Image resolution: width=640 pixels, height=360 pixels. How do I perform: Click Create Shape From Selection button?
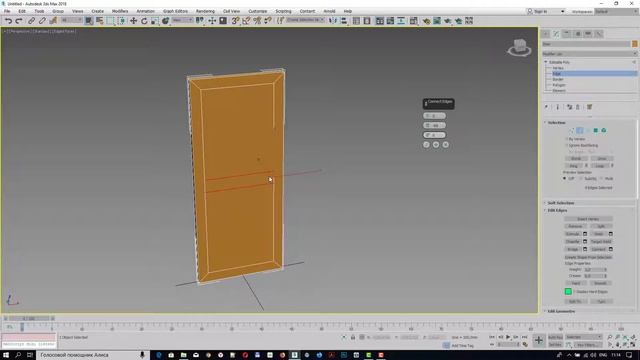pyautogui.click(x=588, y=257)
